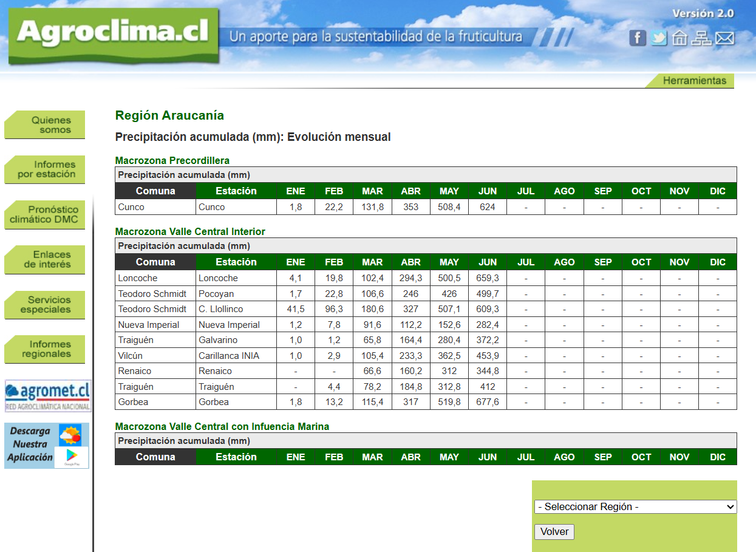Click the Volver button
This screenshot has width=756, height=552.
[x=554, y=532]
